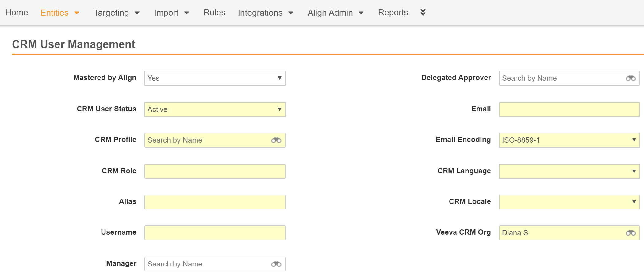Open the Reports page

coord(393,13)
